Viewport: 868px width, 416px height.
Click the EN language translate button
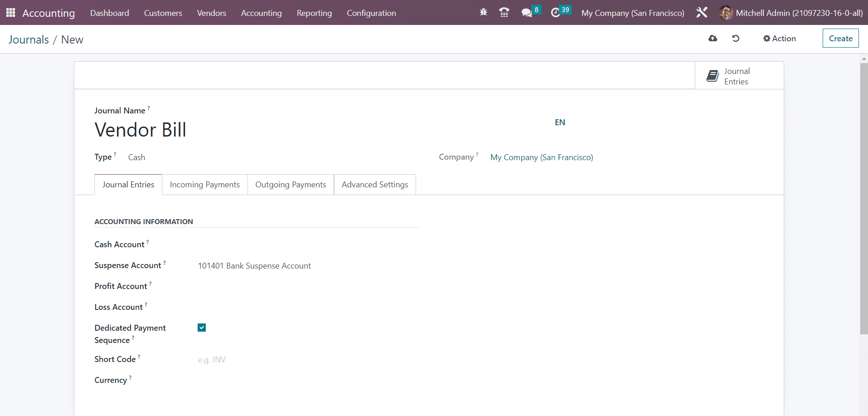pyautogui.click(x=560, y=122)
